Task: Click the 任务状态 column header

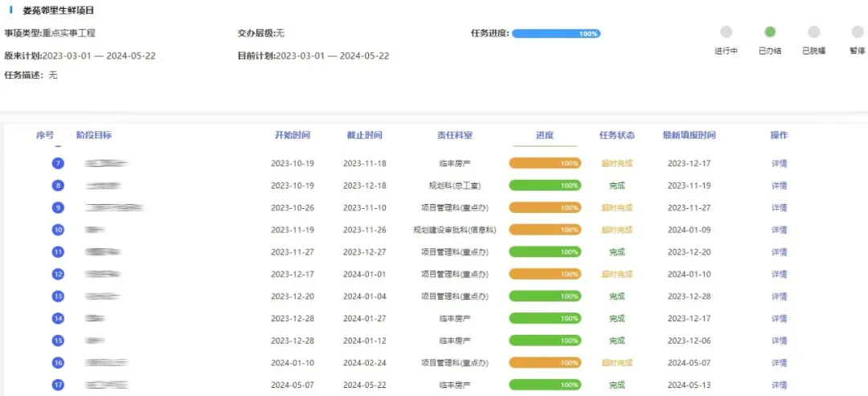Action: coord(617,135)
